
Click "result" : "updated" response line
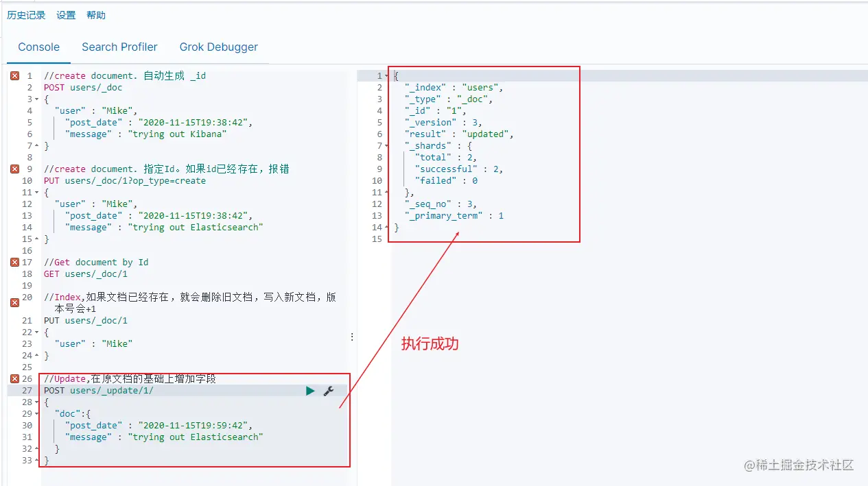click(x=459, y=134)
